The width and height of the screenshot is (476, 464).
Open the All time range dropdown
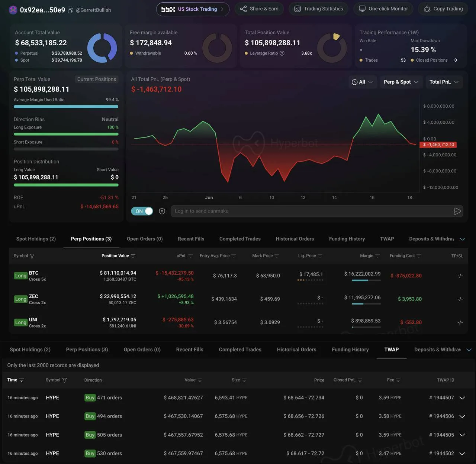point(362,82)
